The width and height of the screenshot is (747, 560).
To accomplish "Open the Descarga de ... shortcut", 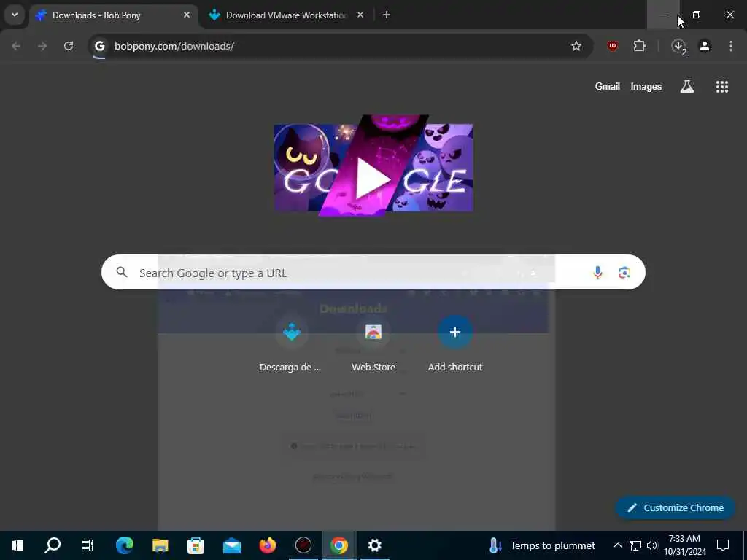I will click(291, 344).
